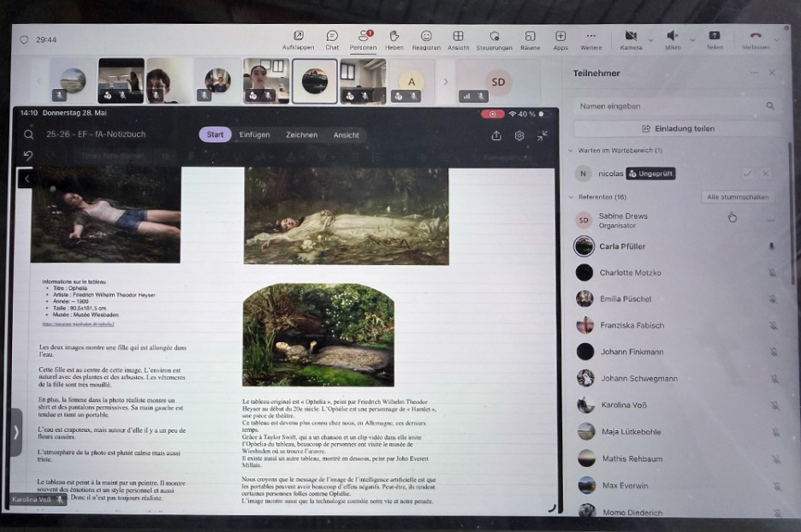
Task: Open notebook settings gear
Action: click(x=519, y=136)
